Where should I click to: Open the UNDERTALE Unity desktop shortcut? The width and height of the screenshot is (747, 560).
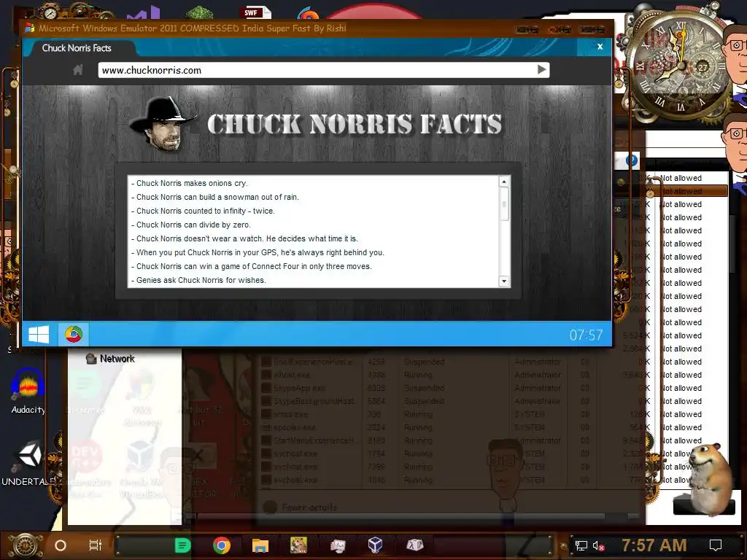(x=29, y=463)
